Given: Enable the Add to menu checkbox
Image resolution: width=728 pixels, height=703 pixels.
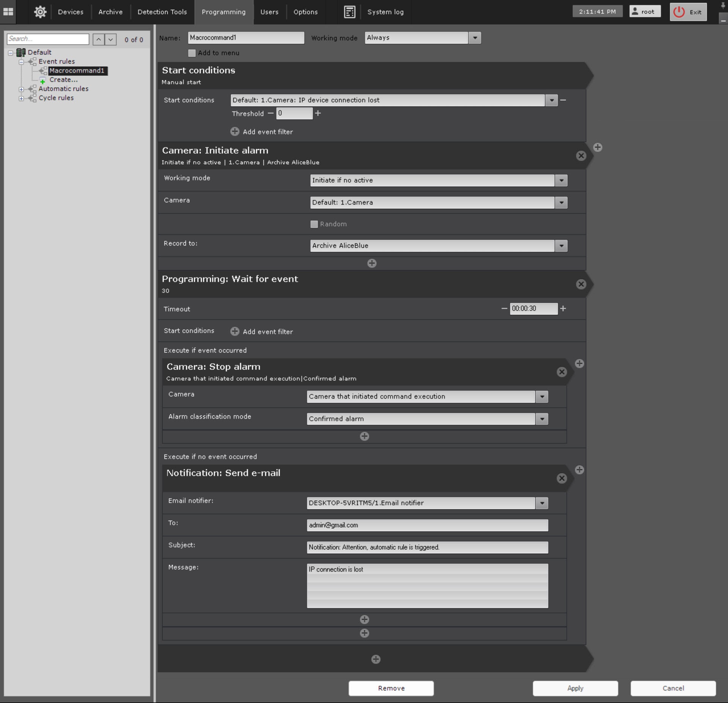Looking at the screenshot, I should tap(192, 53).
